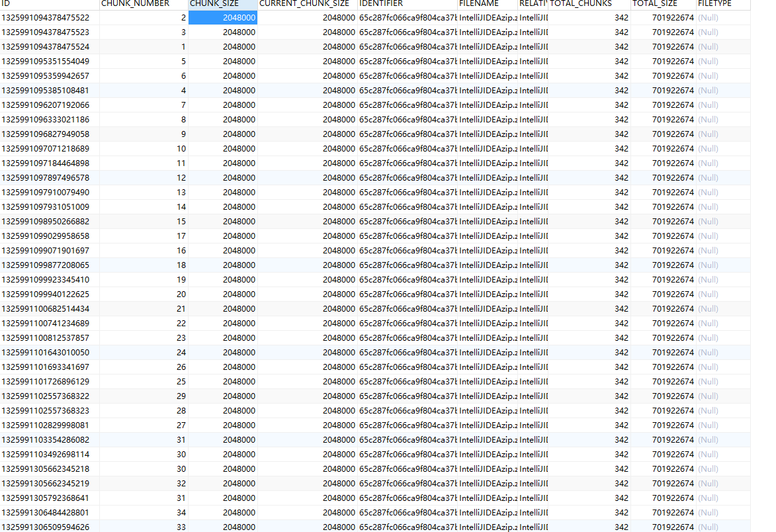This screenshot has width=776, height=532.
Task: Select ID cell 1325991097897496578
Action: click(x=50, y=177)
